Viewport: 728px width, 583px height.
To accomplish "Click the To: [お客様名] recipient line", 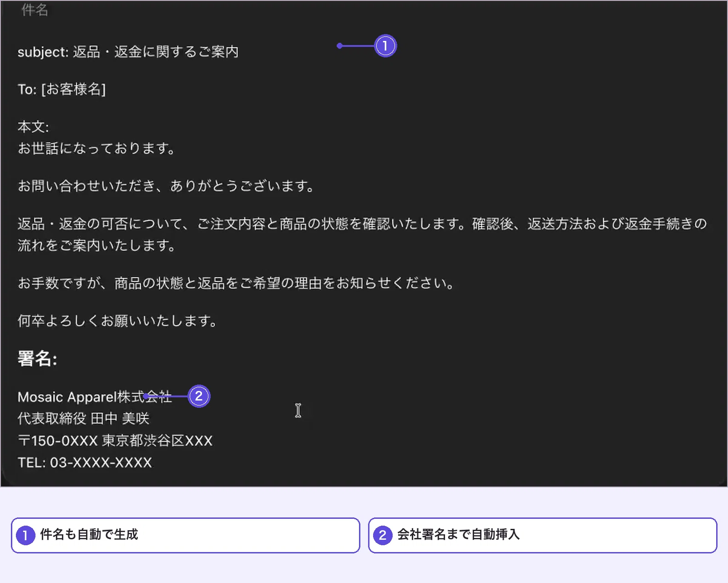I will pos(61,89).
